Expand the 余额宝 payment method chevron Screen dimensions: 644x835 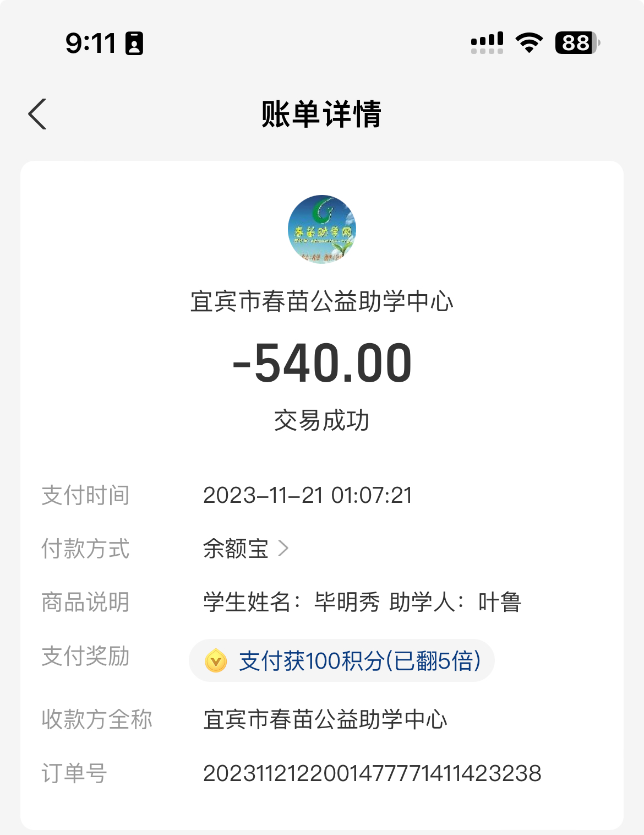coord(283,548)
